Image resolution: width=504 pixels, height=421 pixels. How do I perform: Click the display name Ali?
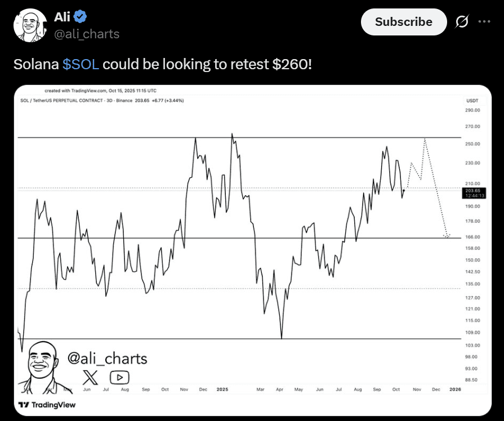tap(62, 17)
